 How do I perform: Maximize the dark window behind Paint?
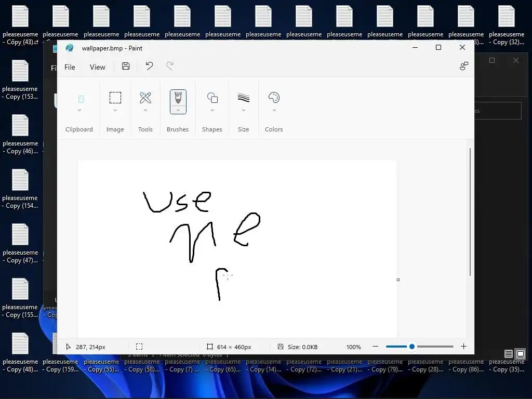tap(492, 60)
